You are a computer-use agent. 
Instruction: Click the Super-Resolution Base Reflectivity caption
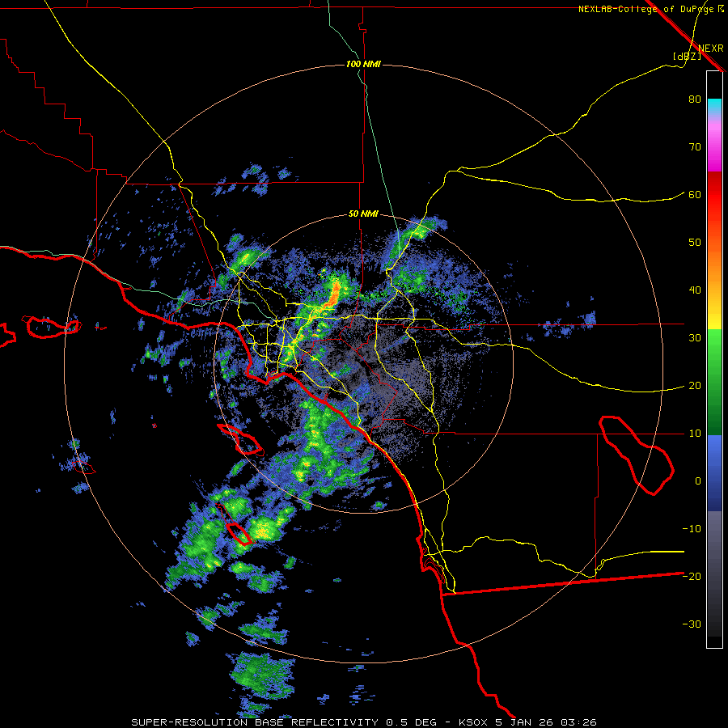pyautogui.click(x=364, y=722)
